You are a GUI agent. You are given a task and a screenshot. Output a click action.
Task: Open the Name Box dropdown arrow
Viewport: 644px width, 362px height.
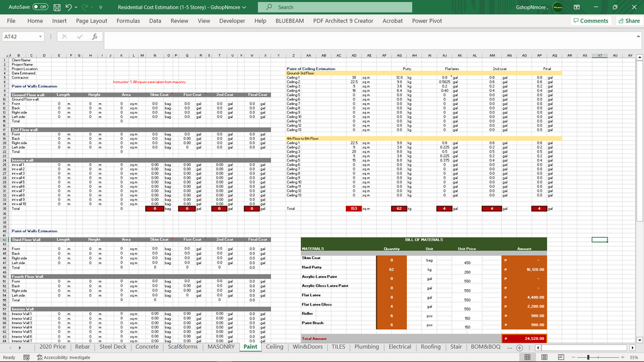click(x=40, y=36)
